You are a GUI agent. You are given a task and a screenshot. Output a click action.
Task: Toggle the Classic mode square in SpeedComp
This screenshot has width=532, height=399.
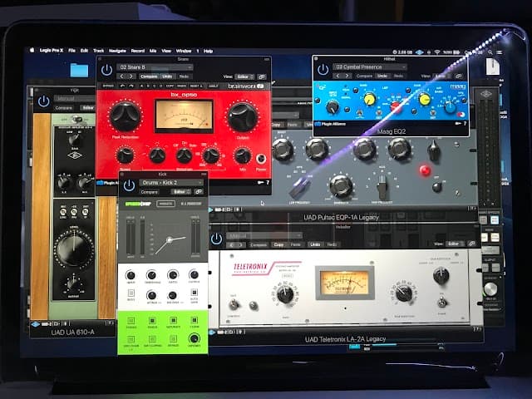[x=131, y=320]
